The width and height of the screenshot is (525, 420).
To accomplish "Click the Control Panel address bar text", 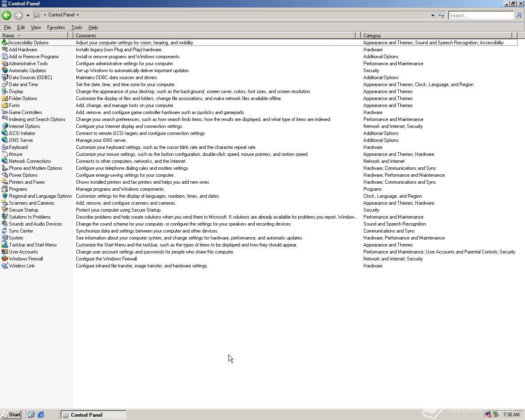I will [x=62, y=15].
